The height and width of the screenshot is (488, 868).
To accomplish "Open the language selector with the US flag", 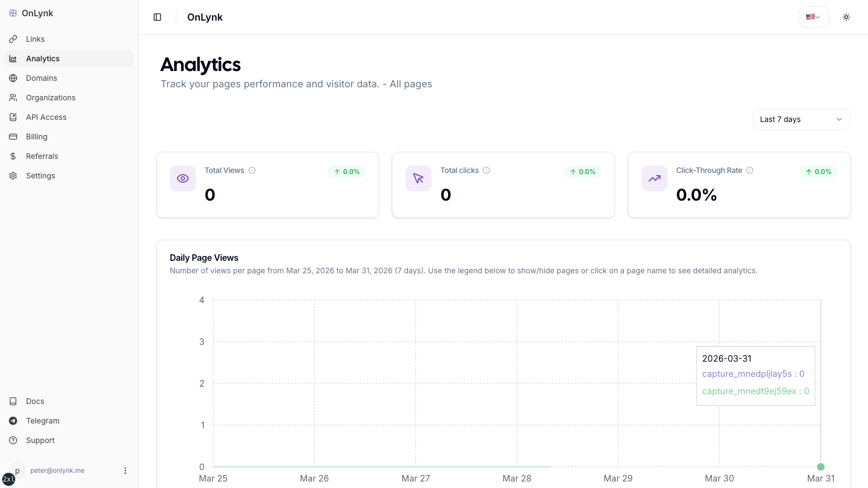I will tap(813, 17).
